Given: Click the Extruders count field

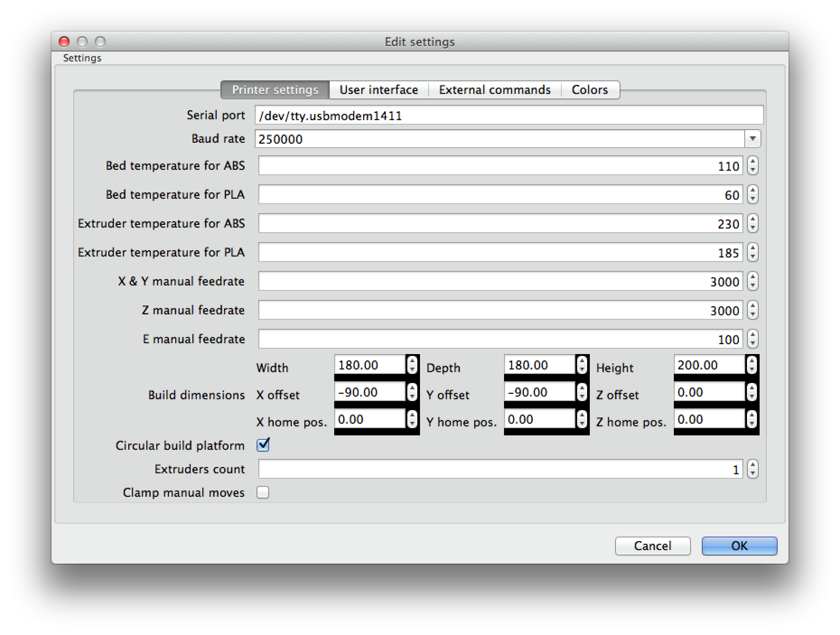Looking at the screenshot, I should click(500, 469).
